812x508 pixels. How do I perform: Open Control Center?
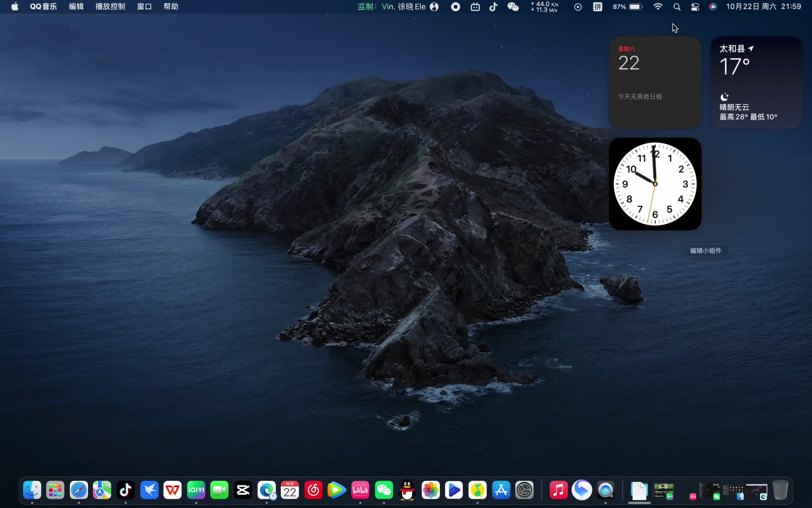pos(695,7)
